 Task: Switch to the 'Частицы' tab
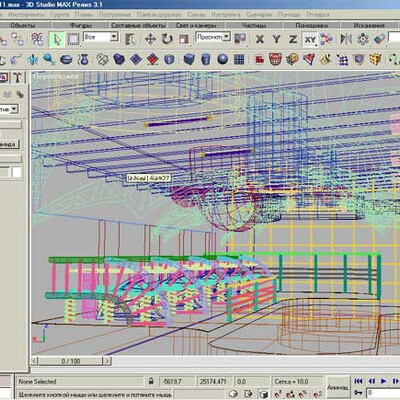[254, 25]
